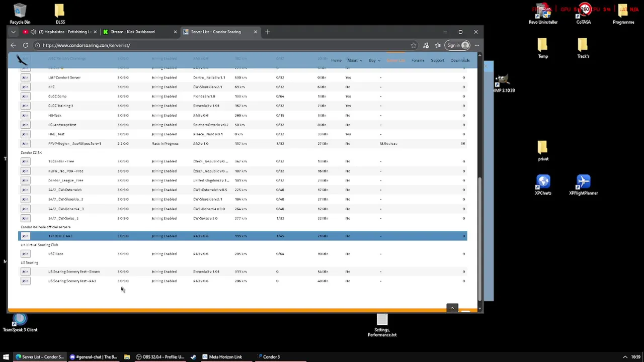The height and width of the screenshot is (362, 644).
Task: Reload the Condor server list page
Action: 25,45
